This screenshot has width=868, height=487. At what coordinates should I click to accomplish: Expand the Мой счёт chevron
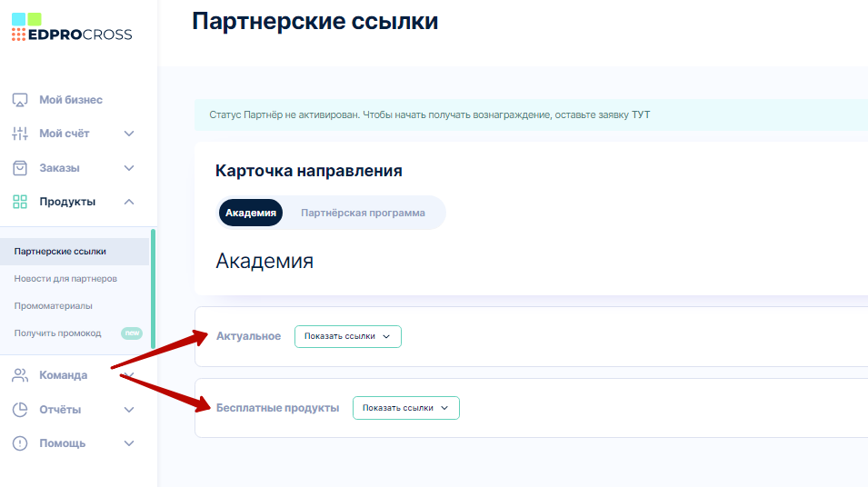click(x=129, y=134)
